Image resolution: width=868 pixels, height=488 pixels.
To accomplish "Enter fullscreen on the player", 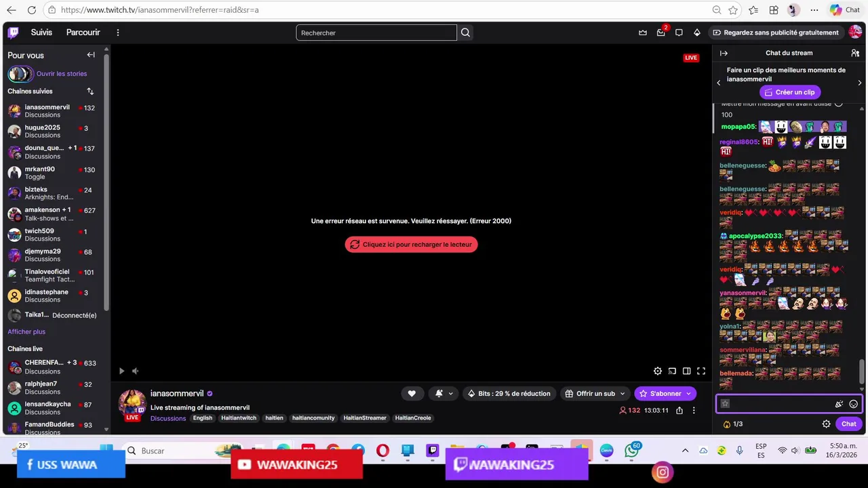I will click(x=701, y=371).
